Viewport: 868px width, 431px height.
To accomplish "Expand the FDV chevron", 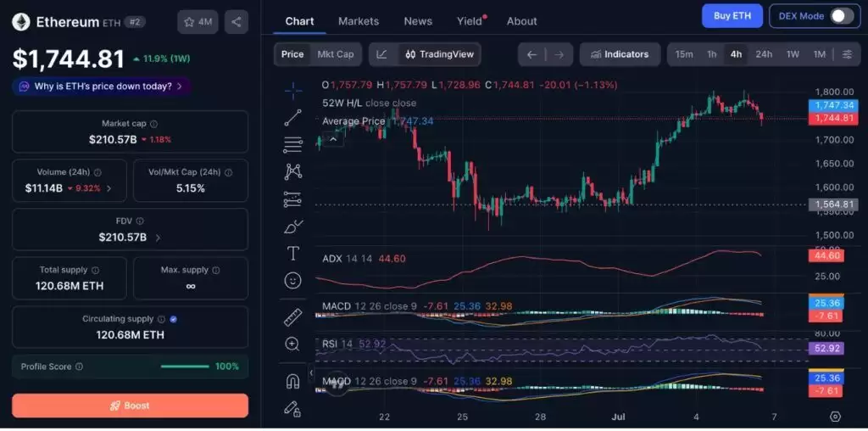I will [158, 238].
